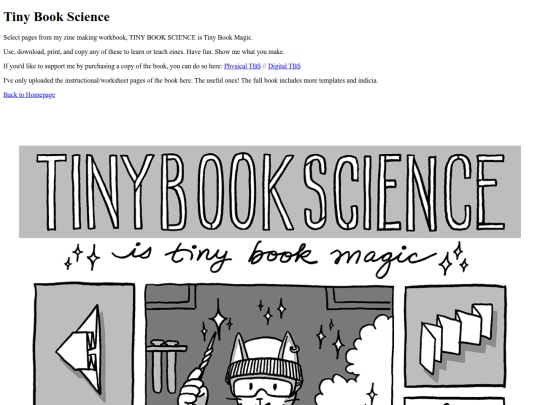Screen dimensions: 540x405
Task: Click the cat's striped beanie hat
Action: (264, 369)
